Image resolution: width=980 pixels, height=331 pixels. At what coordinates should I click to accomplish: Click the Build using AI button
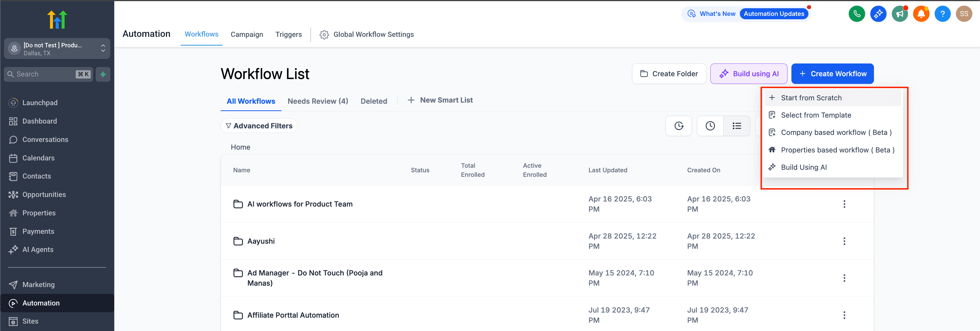pyautogui.click(x=748, y=73)
